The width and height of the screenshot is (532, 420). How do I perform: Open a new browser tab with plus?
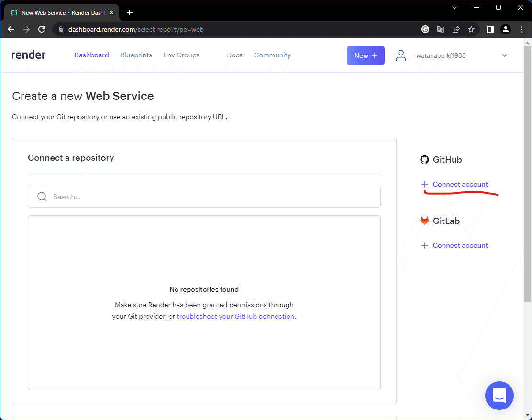pyautogui.click(x=130, y=12)
